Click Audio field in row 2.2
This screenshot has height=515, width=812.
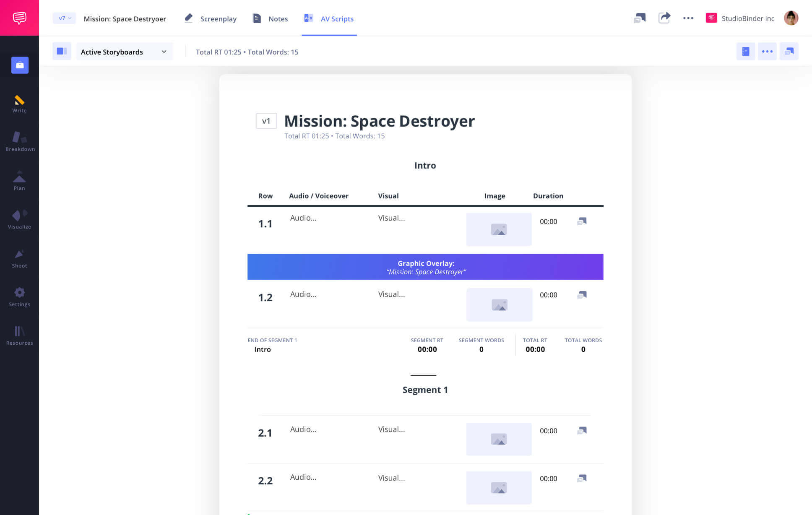[x=303, y=477]
